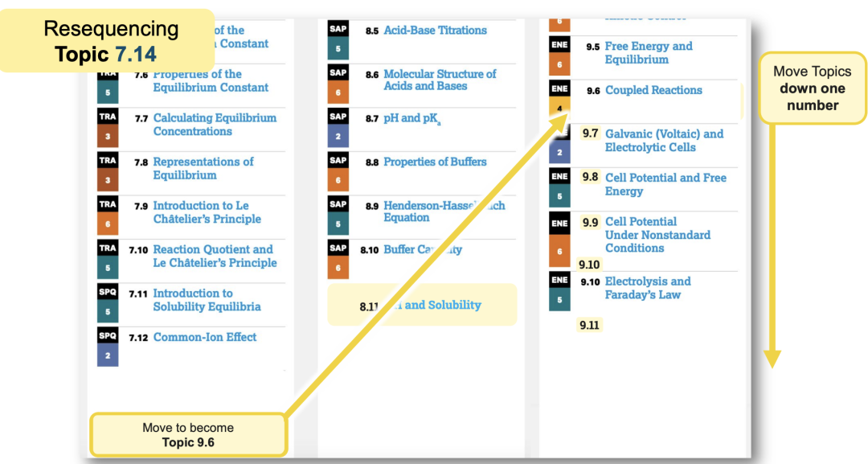Click the highlighted number 9.8
Image resolution: width=868 pixels, height=464 pixels.
(x=590, y=177)
